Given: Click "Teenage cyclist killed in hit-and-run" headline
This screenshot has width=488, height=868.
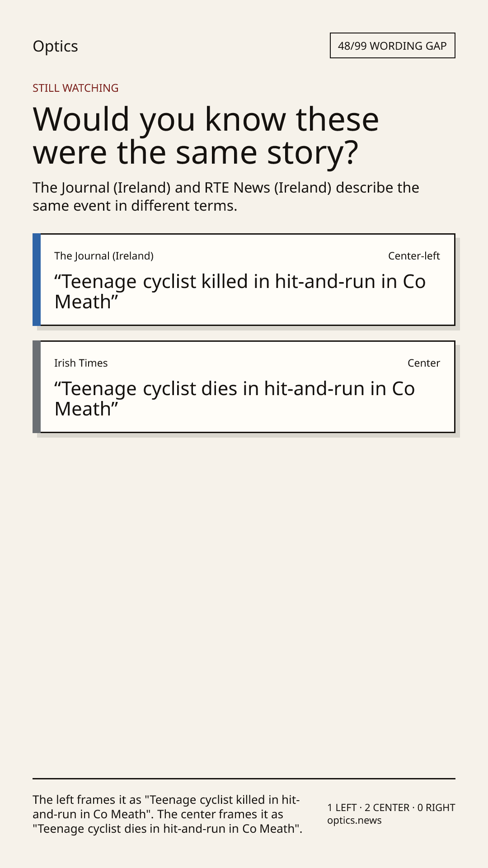Looking at the screenshot, I should [240, 292].
